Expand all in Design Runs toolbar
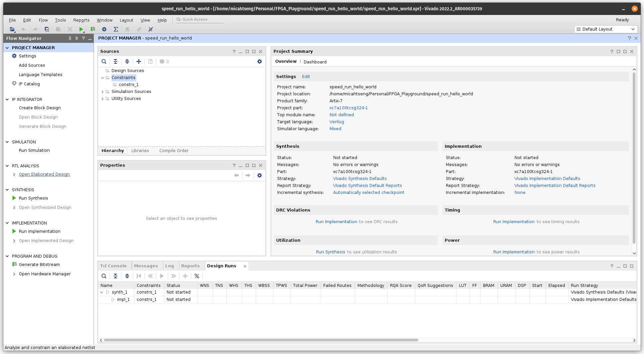644x354 pixels. (x=127, y=276)
